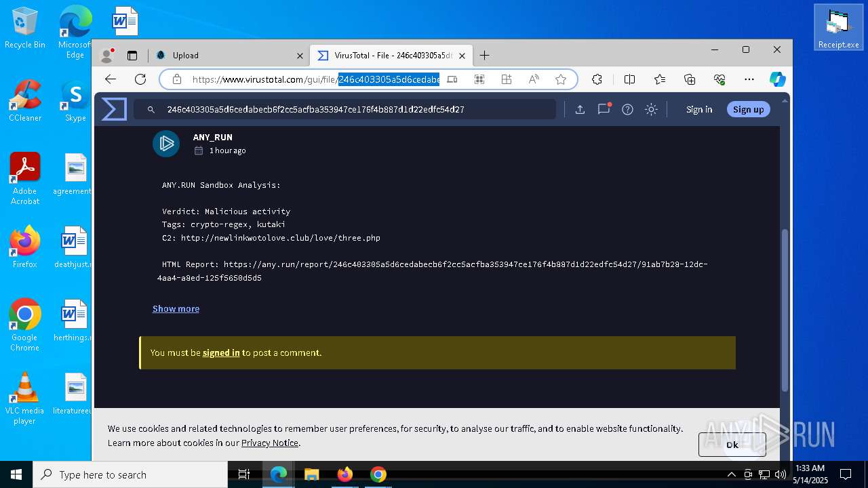Open the Extensions puzzle icon
This screenshot has height=488, width=868.
[597, 79]
